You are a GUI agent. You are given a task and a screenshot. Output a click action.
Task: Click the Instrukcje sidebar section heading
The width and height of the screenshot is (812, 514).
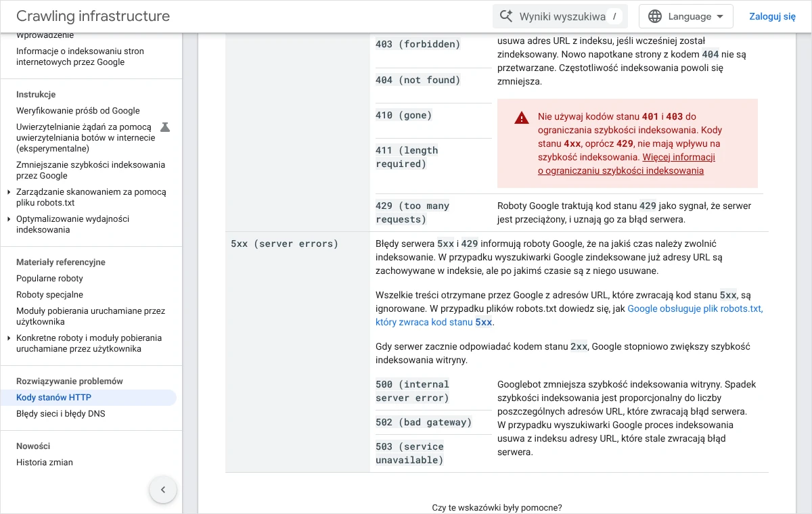[x=36, y=95]
